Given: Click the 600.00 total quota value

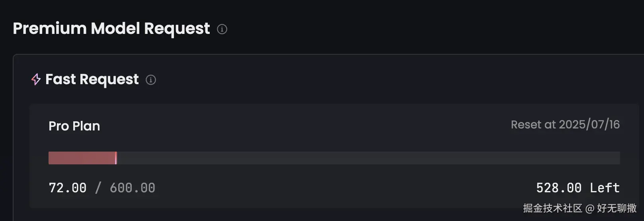Looking at the screenshot, I should click(132, 188).
